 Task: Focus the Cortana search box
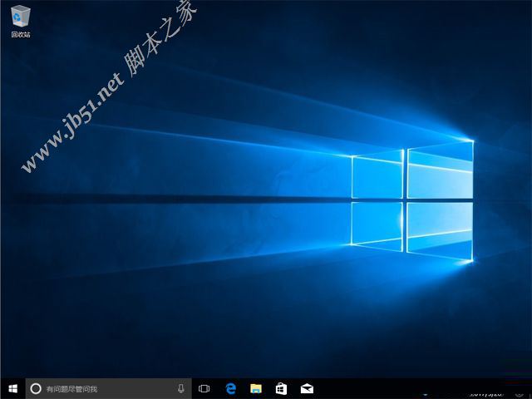(109, 389)
